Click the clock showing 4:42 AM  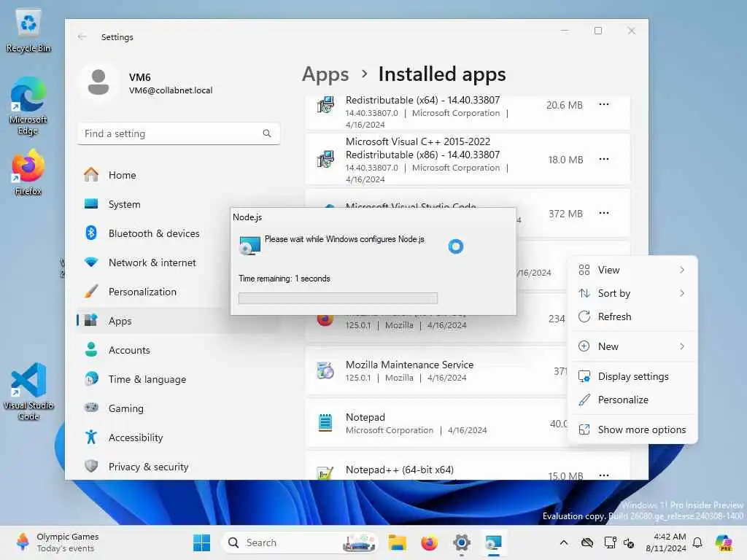[666, 542]
